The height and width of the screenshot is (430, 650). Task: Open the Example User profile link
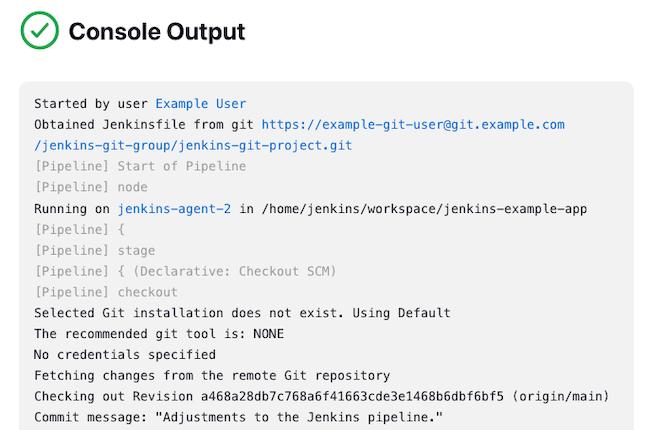coord(200,104)
